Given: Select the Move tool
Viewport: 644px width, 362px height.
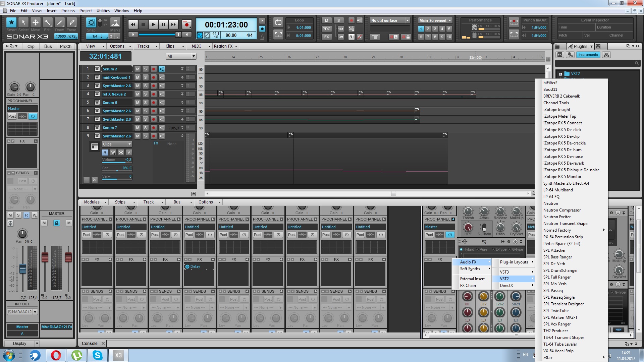Looking at the screenshot, I should click(x=35, y=22).
